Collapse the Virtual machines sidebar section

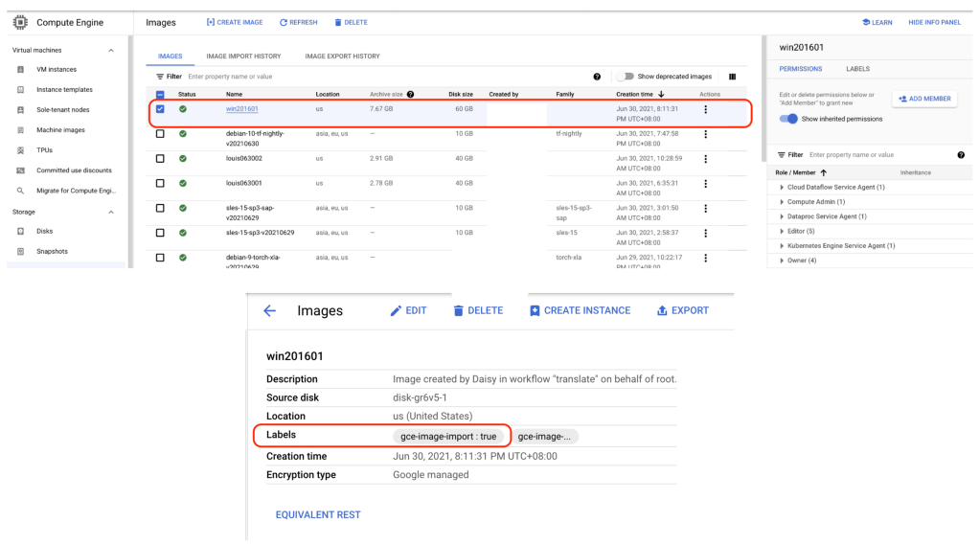tap(111, 50)
